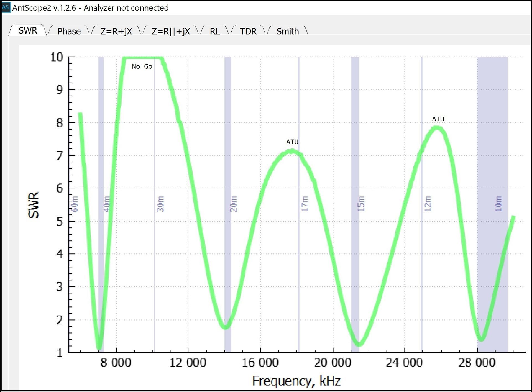Open the Z=R||+jX tab
The width and height of the screenshot is (532, 392).
[x=171, y=31]
